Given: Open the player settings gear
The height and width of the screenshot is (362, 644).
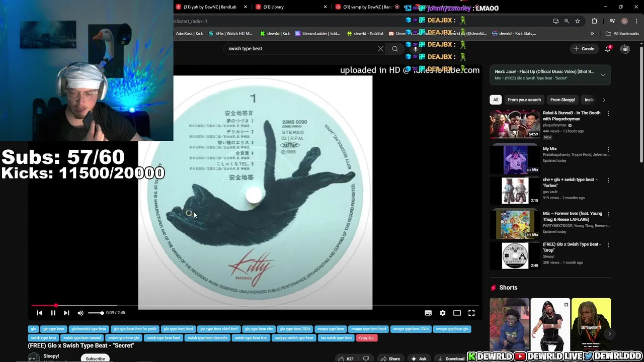Looking at the screenshot, I should [443, 313].
